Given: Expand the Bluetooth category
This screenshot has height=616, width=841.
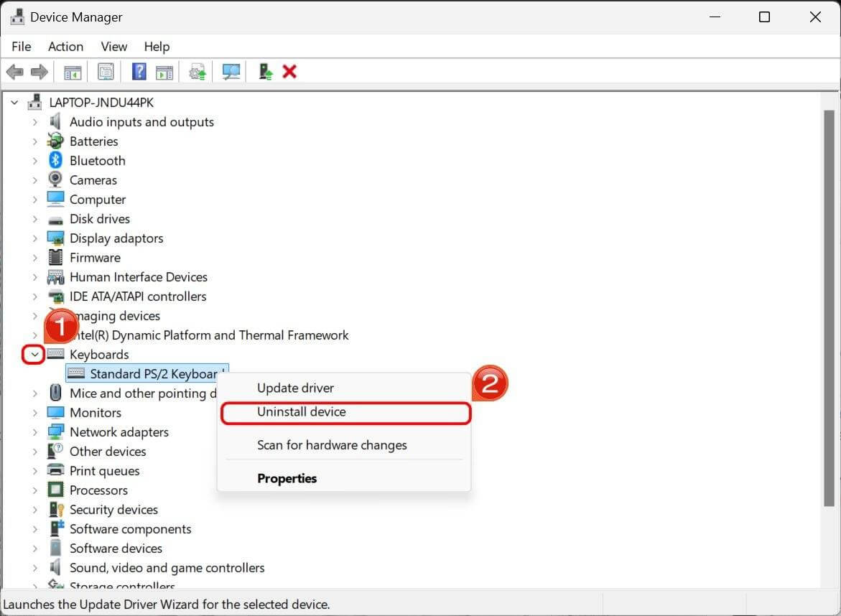Looking at the screenshot, I should coord(35,160).
